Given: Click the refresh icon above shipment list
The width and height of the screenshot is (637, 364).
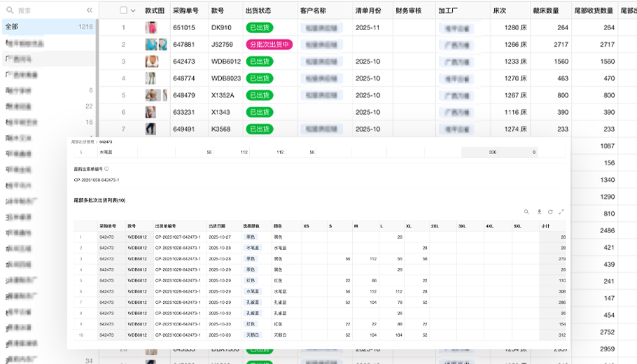Looking at the screenshot, I should (x=550, y=211).
